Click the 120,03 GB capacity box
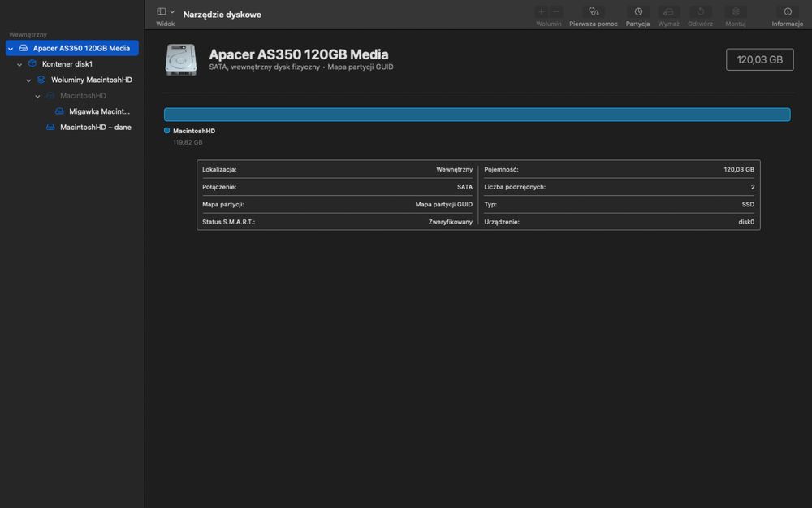812x508 pixels. 760,59
